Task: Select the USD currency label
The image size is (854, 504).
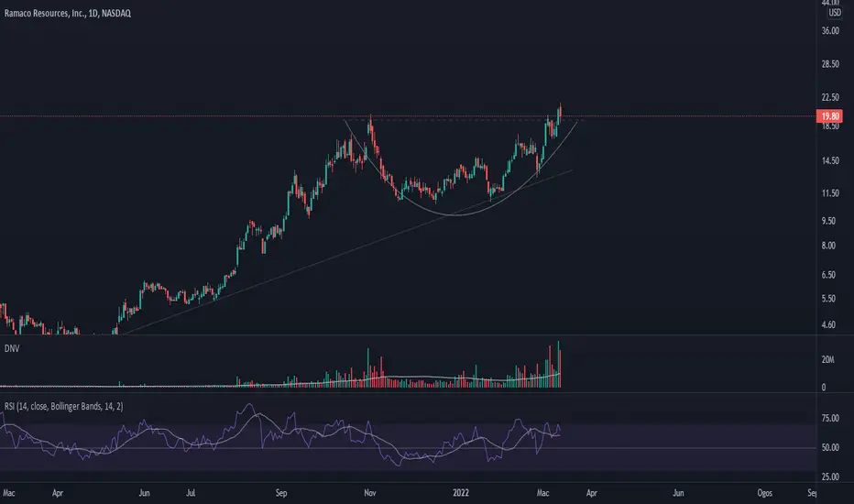Action: coord(835,13)
